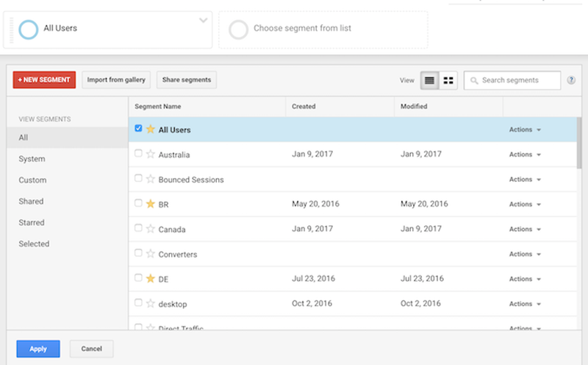Star the desktop segment
The image size is (588, 365).
click(151, 303)
